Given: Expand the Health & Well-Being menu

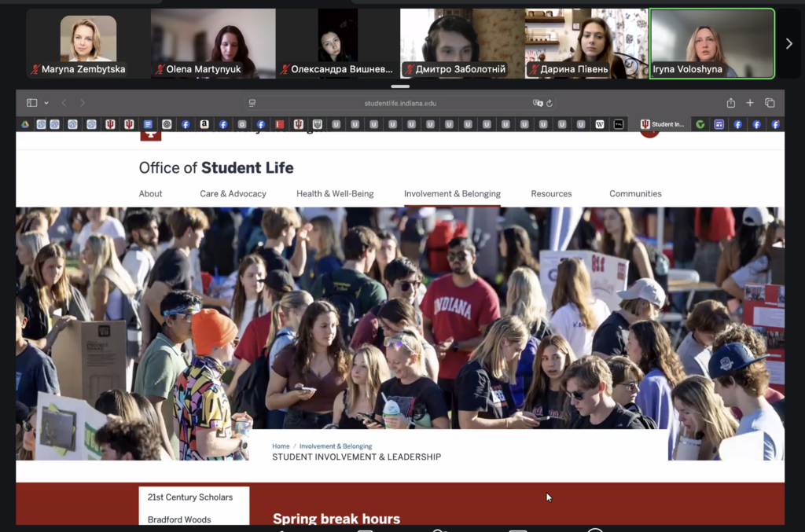Looking at the screenshot, I should click(335, 194).
